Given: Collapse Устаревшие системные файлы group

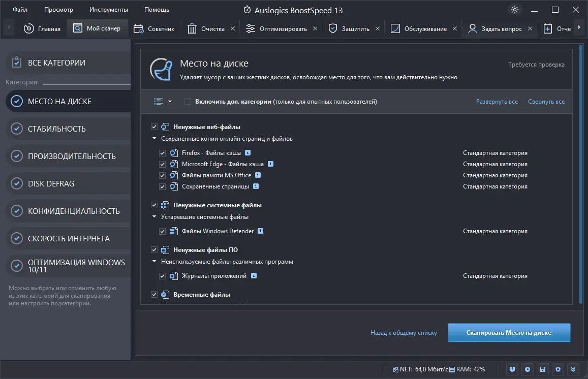Looking at the screenshot, I should click(x=154, y=216).
